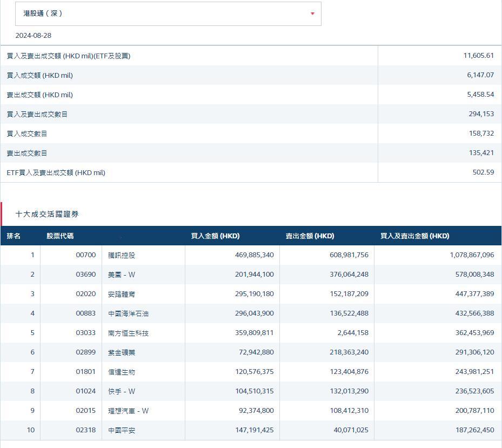This screenshot has height=448, width=502.
Task: Click stock name 騰訊控股
Action: tap(122, 255)
